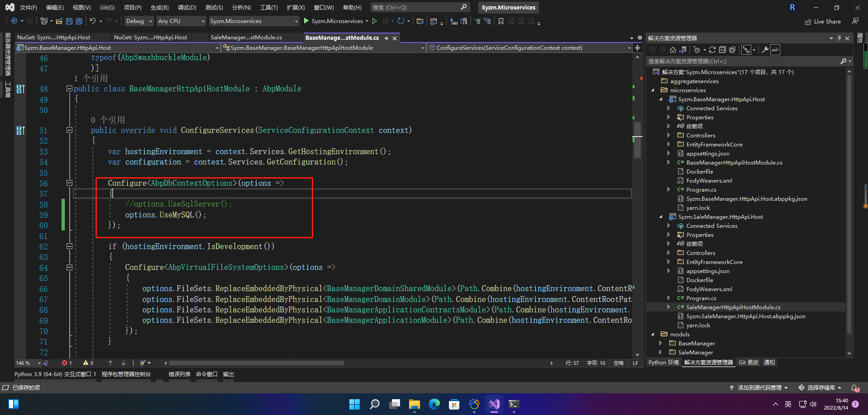The height and width of the screenshot is (415, 868).
Task: Click the Live Share button
Action: tap(823, 21)
